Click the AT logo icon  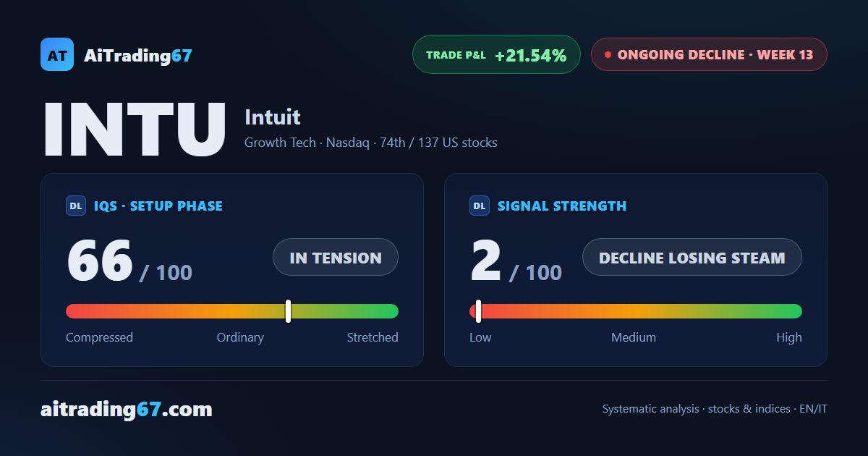(x=57, y=54)
